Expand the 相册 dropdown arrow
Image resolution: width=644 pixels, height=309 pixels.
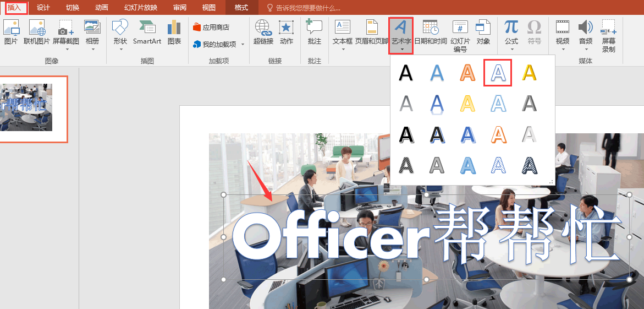pyautogui.click(x=93, y=50)
